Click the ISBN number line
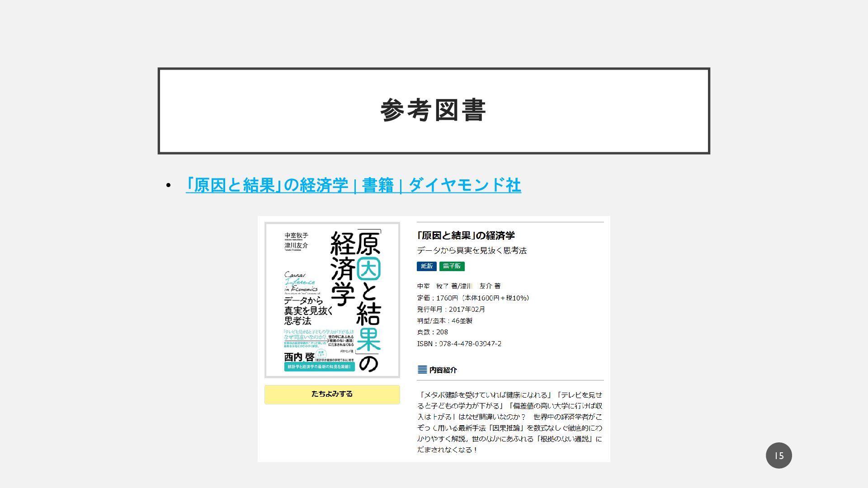868x488 pixels. 459,344
